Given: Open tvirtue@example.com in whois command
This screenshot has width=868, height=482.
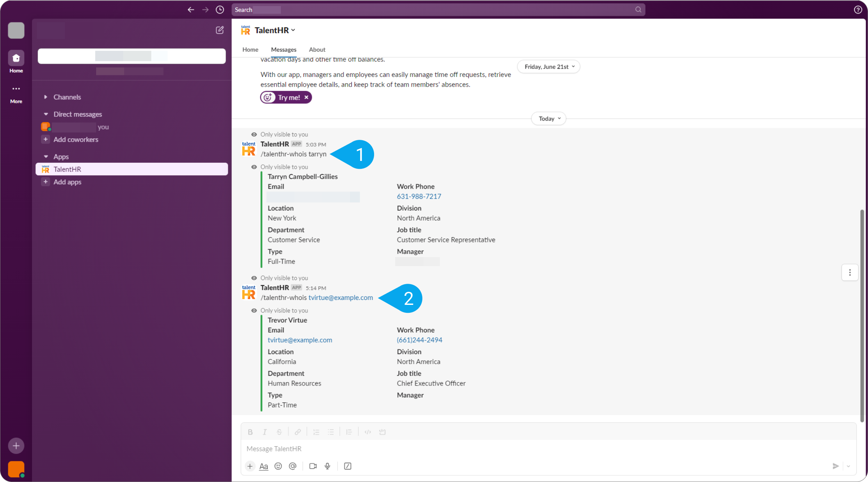Looking at the screenshot, I should click(x=340, y=298).
